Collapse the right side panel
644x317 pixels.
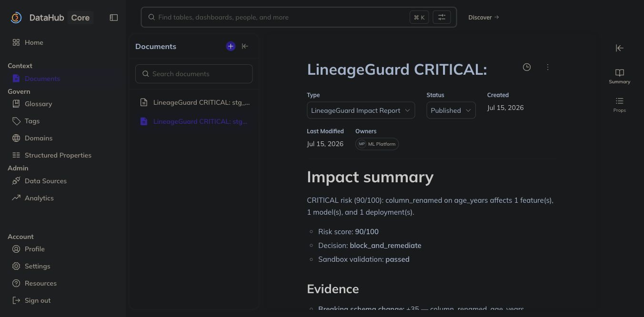tap(619, 48)
